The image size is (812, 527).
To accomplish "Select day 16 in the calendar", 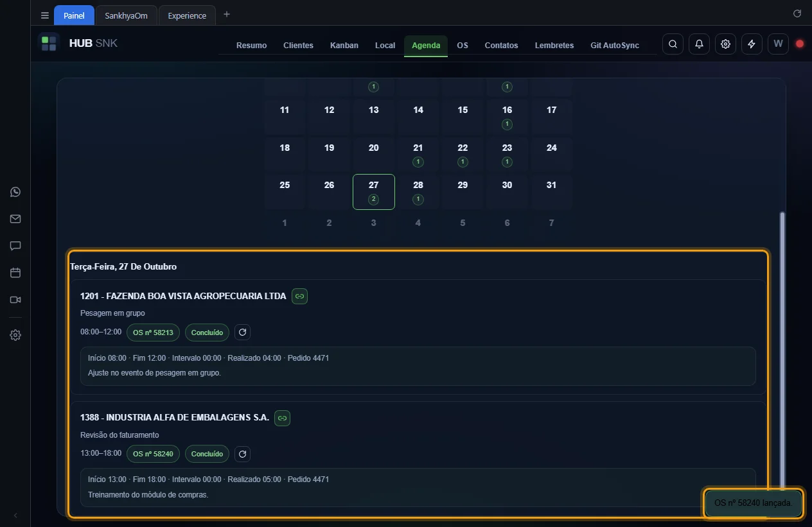I will [507, 116].
